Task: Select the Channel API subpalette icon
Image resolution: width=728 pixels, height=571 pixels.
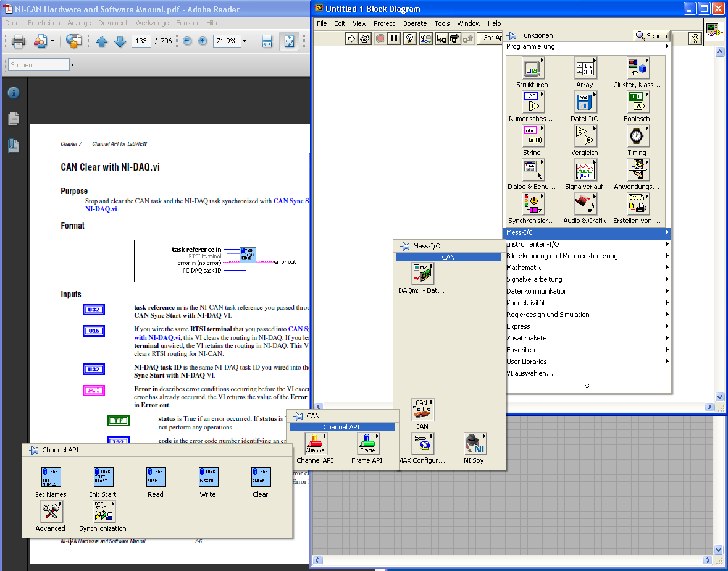Action: click(316, 444)
